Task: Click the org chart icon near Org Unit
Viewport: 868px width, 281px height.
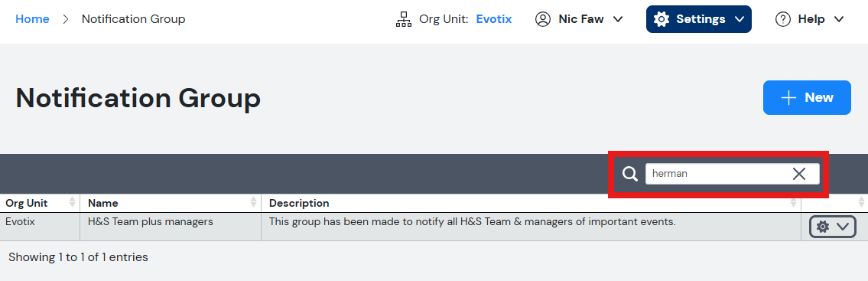Action: click(404, 19)
